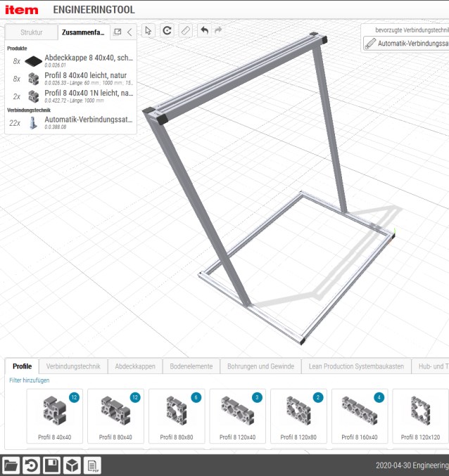Choose the Profil 8 80x40 thumbnail
Image resolution: width=449 pixels, height=476 pixels.
(x=115, y=416)
